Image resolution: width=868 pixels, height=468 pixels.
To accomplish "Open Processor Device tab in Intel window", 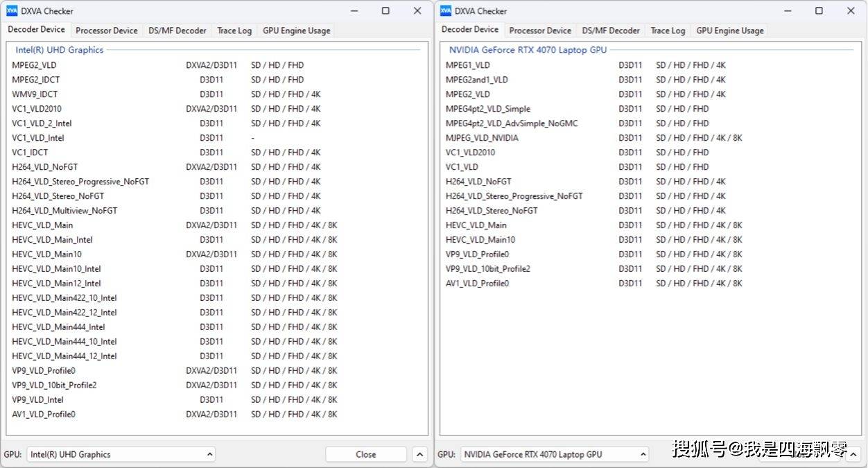I will tap(107, 31).
